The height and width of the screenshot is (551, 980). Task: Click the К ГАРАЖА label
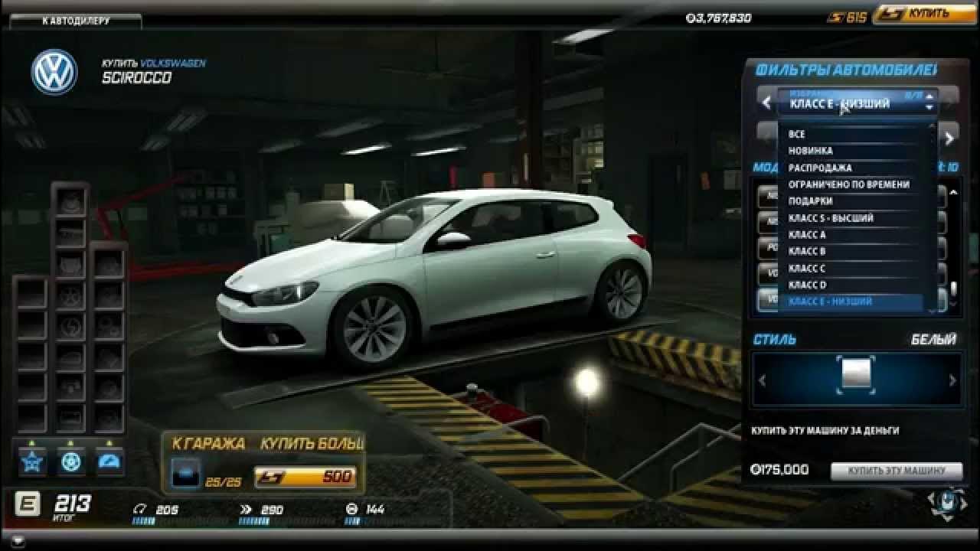[208, 444]
